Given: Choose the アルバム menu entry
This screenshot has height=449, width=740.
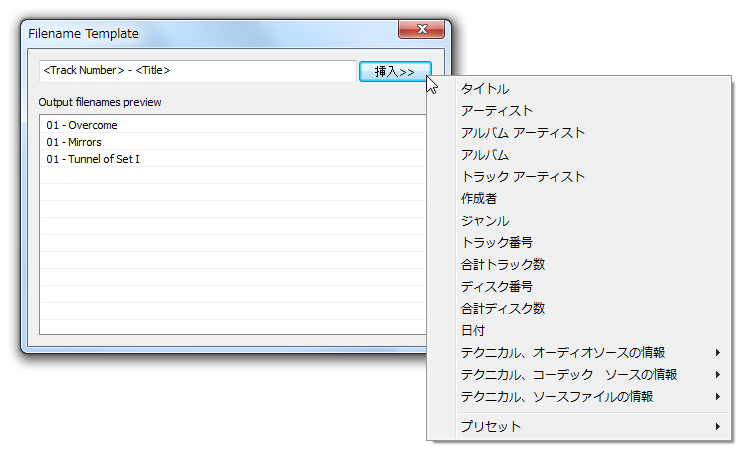Looking at the screenshot, I should point(579,155).
